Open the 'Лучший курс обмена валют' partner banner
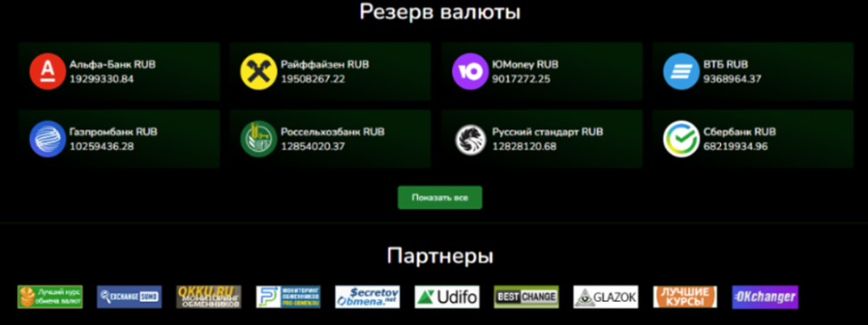This screenshot has width=868, height=325. pos(50,297)
